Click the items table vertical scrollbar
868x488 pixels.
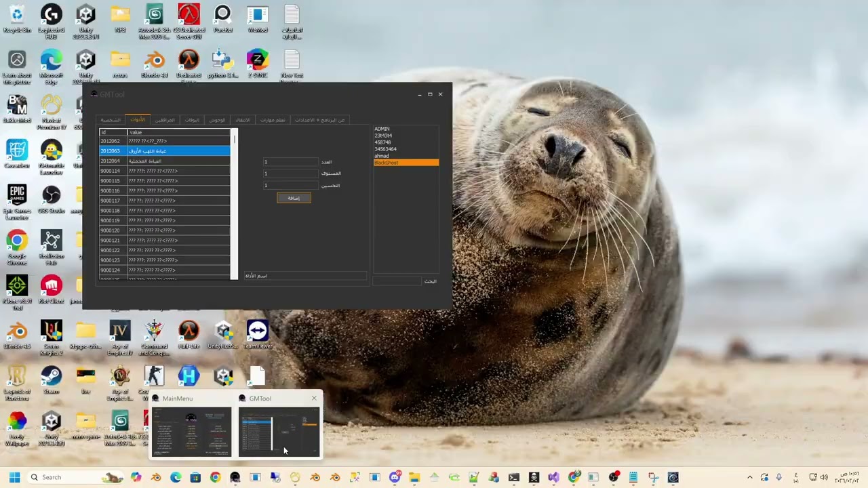coord(235,203)
